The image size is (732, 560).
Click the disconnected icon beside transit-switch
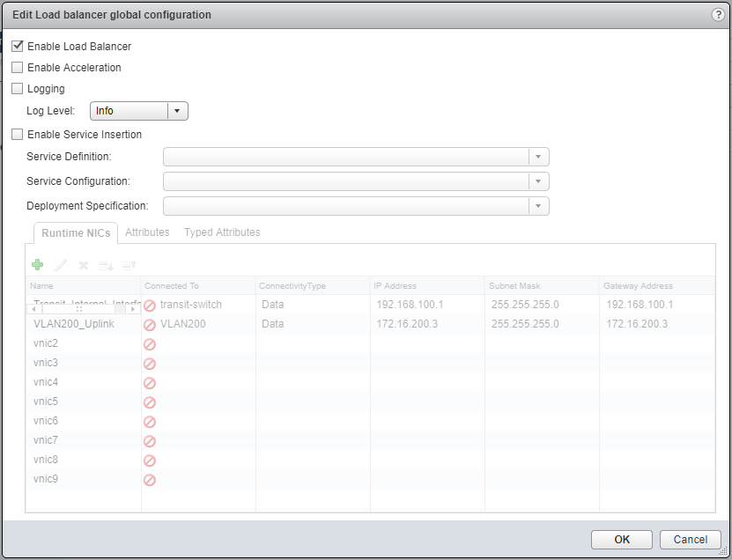pyautogui.click(x=150, y=306)
